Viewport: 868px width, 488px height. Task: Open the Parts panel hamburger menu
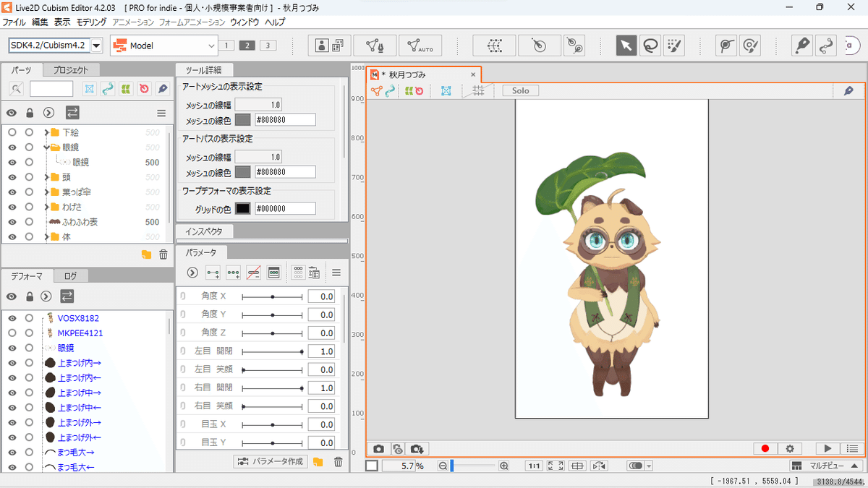161,113
